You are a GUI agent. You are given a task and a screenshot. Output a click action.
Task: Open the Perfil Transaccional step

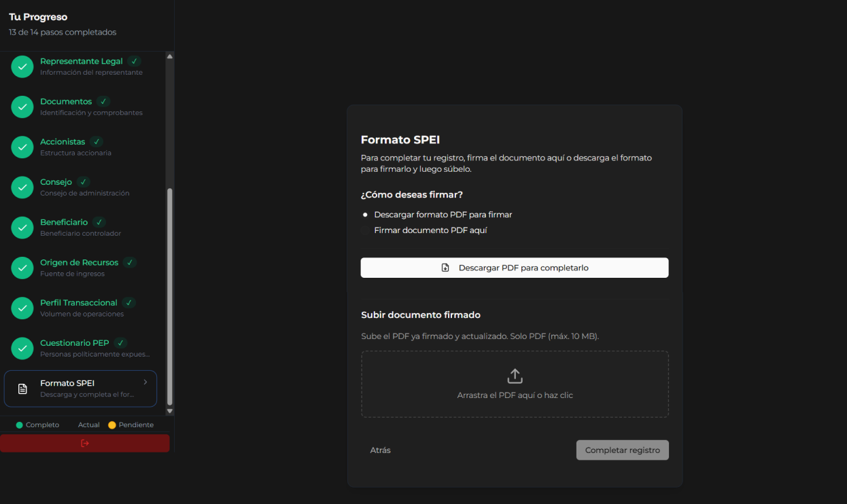coord(82,308)
